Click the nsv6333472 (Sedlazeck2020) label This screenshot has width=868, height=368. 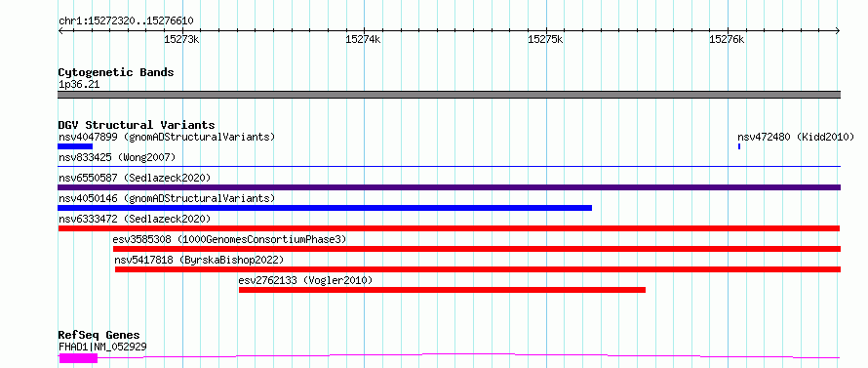coord(135,219)
